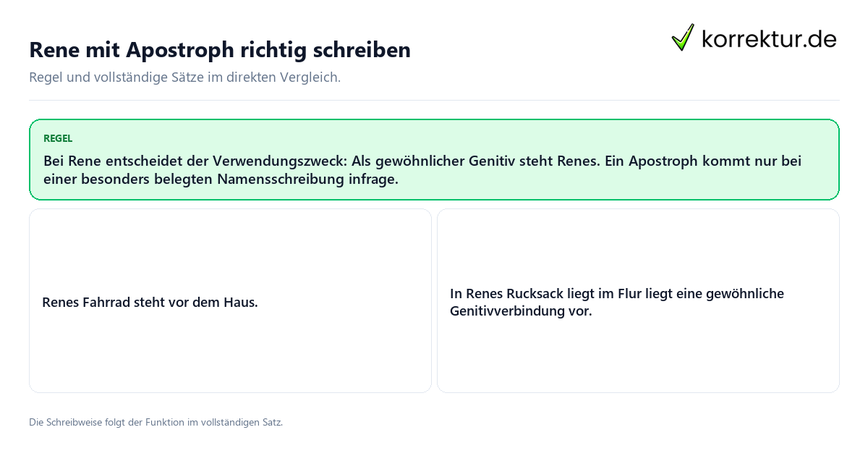Viewport: 868px width, 456px height.
Task: Click sentence 'In Renes Rucksack liegt im Flur'
Action: click(617, 303)
